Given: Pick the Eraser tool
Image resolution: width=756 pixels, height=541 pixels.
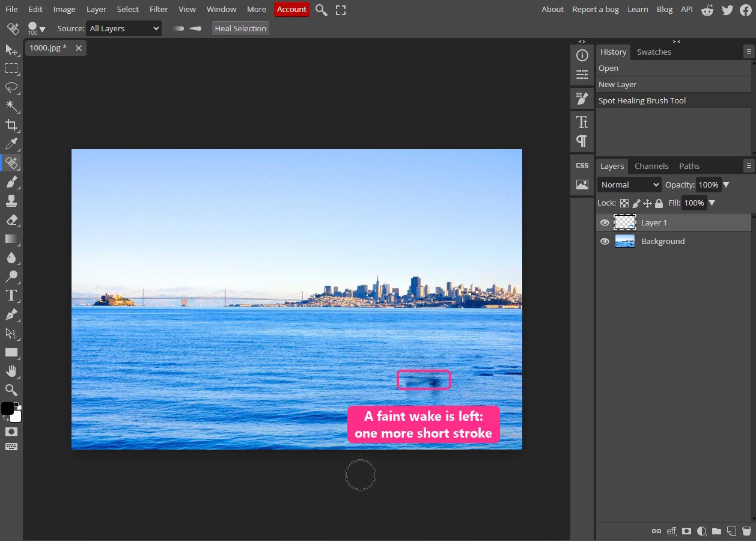Looking at the screenshot, I should point(11,220).
